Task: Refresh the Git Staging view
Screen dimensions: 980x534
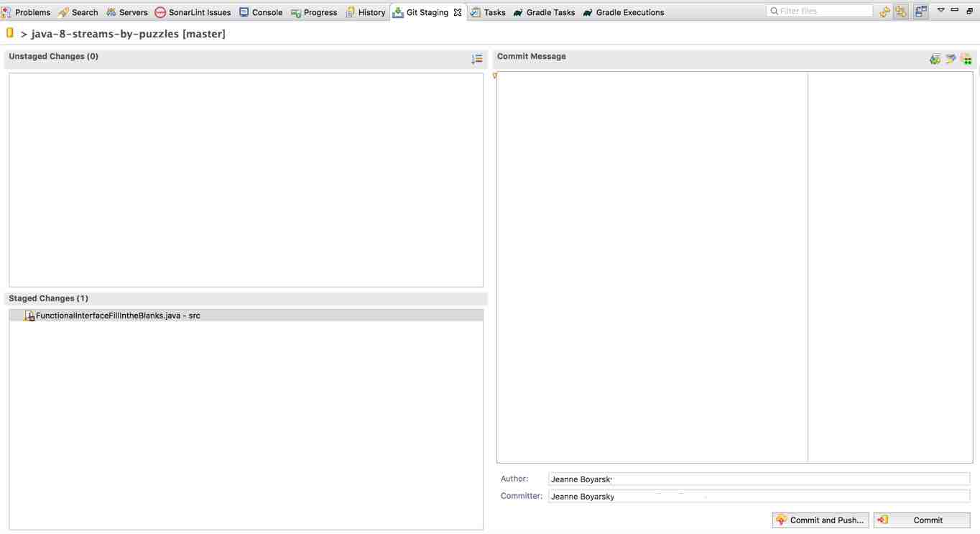Action: pos(885,11)
